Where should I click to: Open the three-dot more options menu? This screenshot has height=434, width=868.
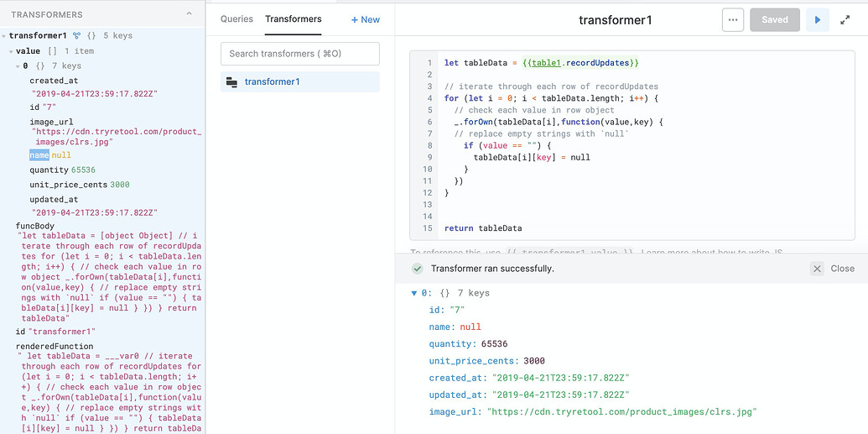(733, 20)
